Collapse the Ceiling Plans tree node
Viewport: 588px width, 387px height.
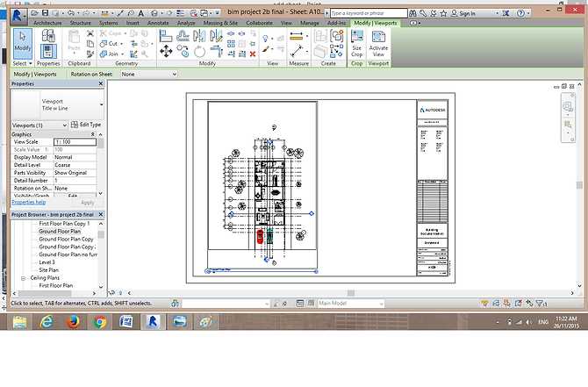[23, 278]
